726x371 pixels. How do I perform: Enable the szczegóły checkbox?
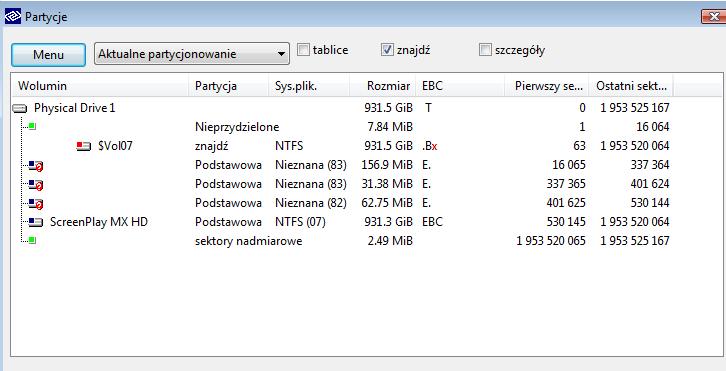tap(485, 50)
